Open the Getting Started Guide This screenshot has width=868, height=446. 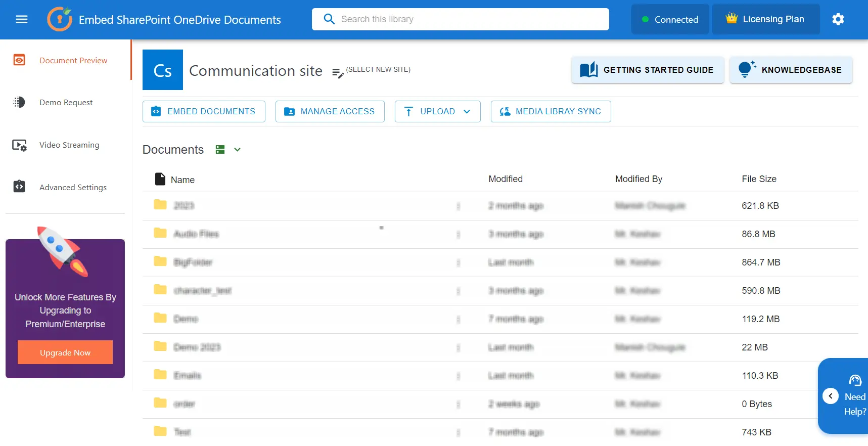(647, 70)
